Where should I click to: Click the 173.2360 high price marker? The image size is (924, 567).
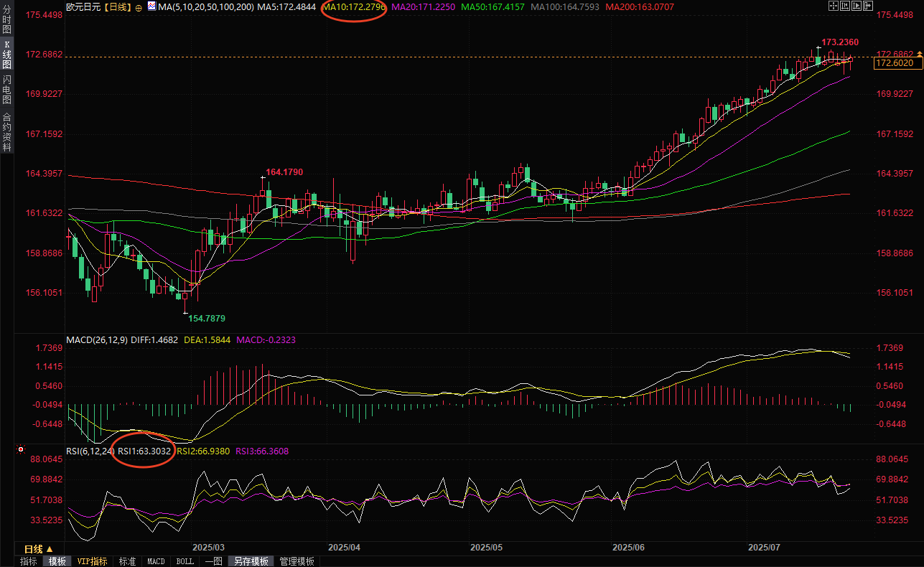840,42
